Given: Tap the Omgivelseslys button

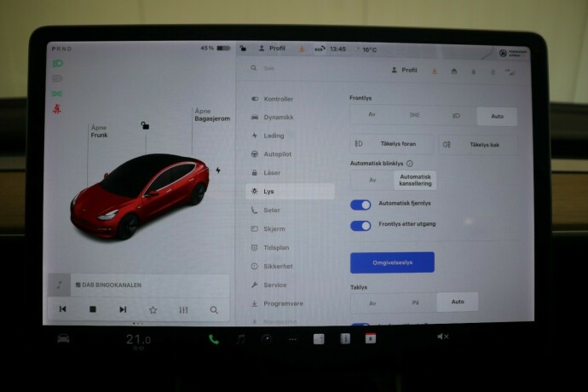Looking at the screenshot, I should click(x=392, y=262).
